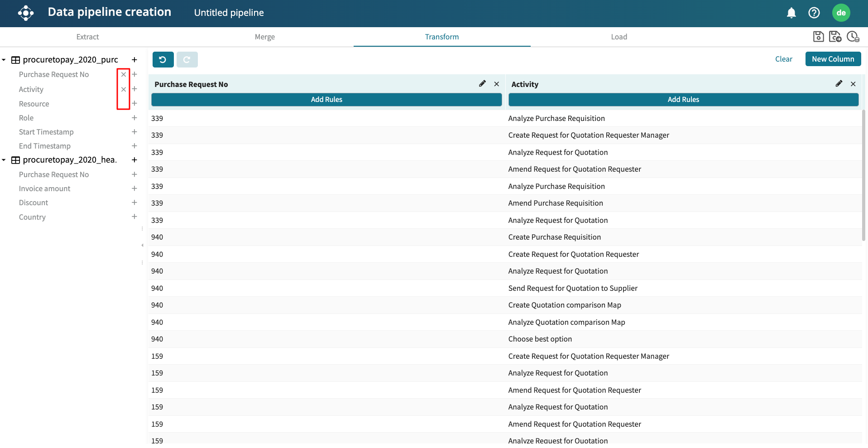
Task: Click the Clear link
Action: (783, 59)
